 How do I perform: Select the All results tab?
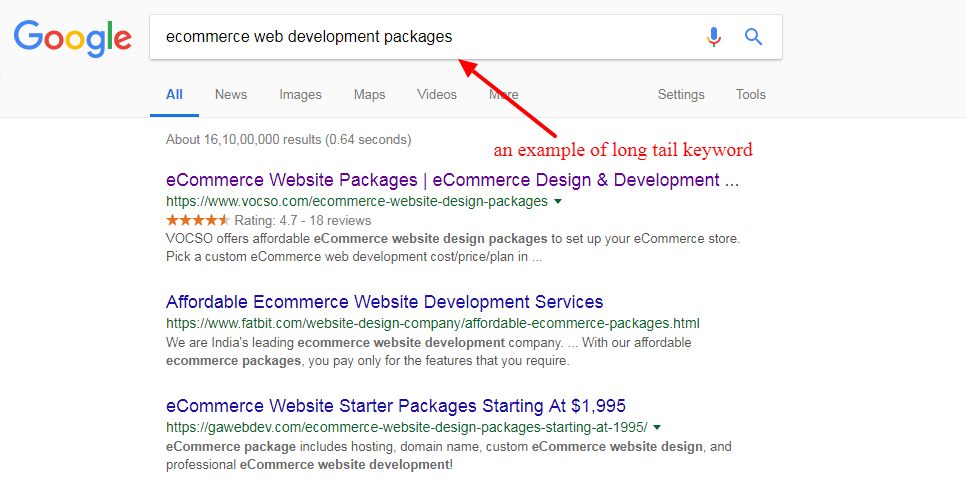(x=175, y=94)
